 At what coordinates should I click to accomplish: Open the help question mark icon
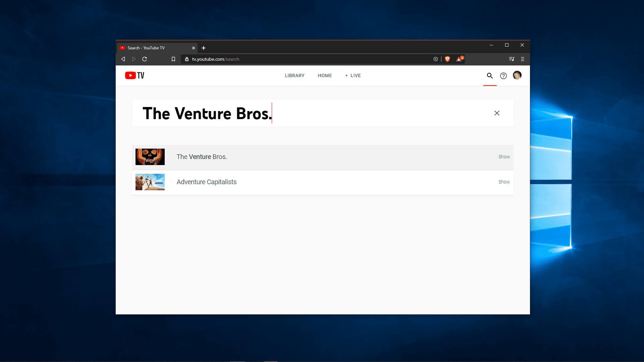[x=503, y=76]
